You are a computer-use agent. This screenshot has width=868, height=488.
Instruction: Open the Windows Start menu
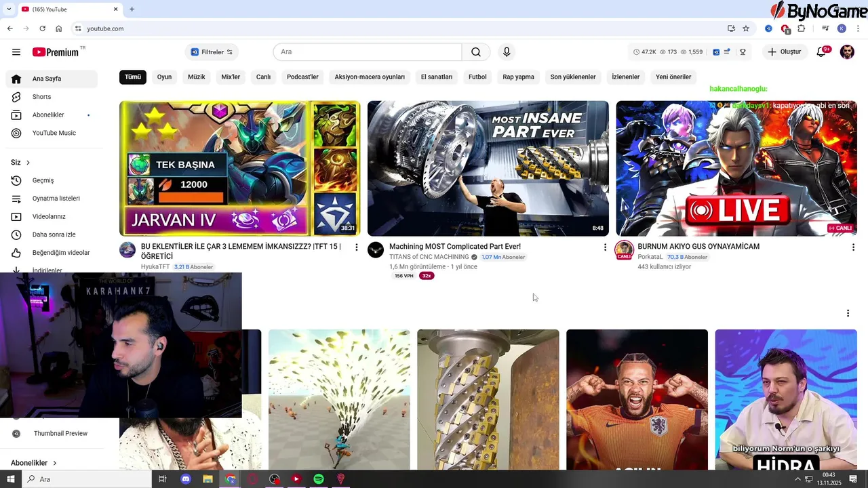(x=10, y=479)
